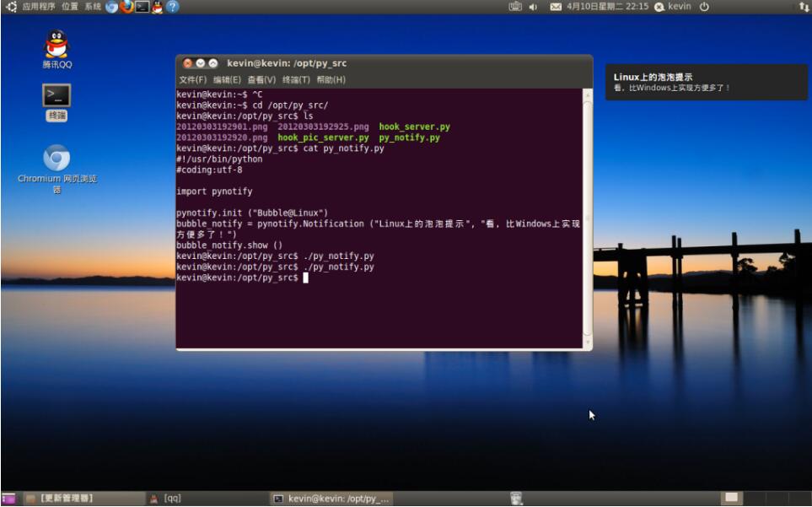The height and width of the screenshot is (507, 812).
Task: Close the terminal window
Action: [x=187, y=63]
